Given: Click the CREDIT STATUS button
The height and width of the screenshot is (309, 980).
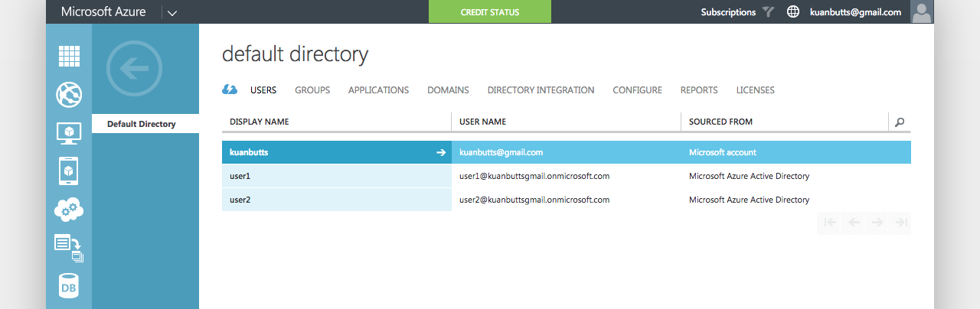Looking at the screenshot, I should [x=490, y=11].
